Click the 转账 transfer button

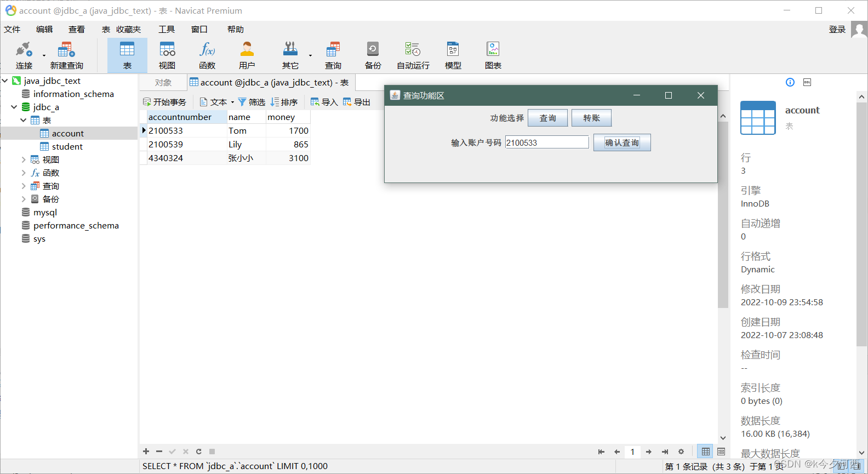[x=591, y=118]
